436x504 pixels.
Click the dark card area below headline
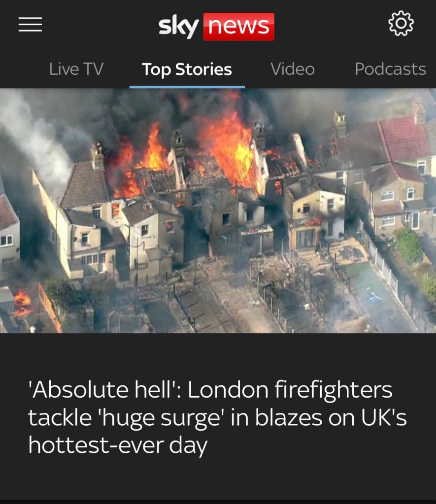[x=218, y=479]
